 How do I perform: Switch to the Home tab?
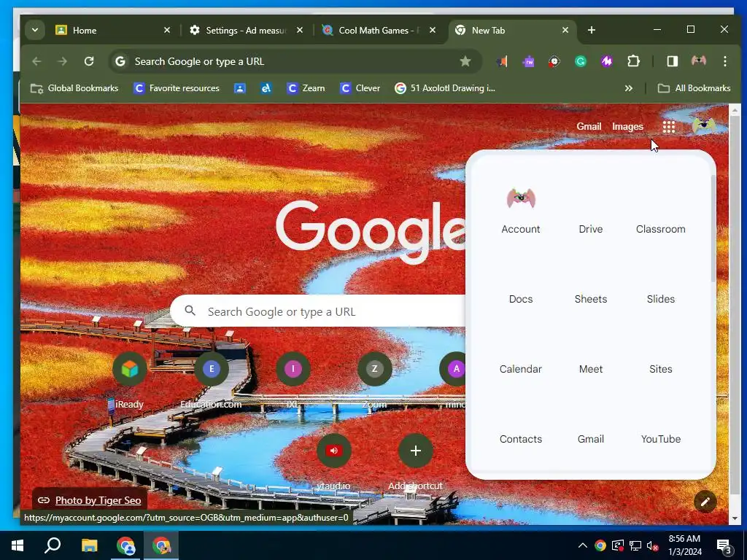point(113,30)
